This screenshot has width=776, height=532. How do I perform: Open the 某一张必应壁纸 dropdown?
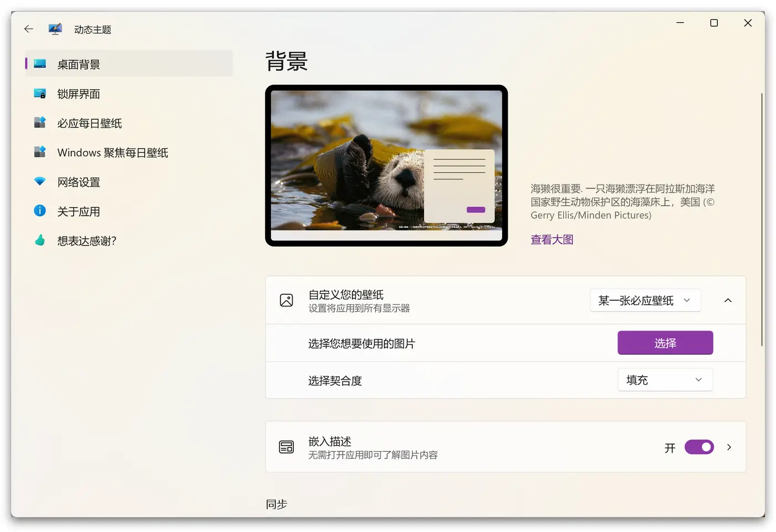645,300
